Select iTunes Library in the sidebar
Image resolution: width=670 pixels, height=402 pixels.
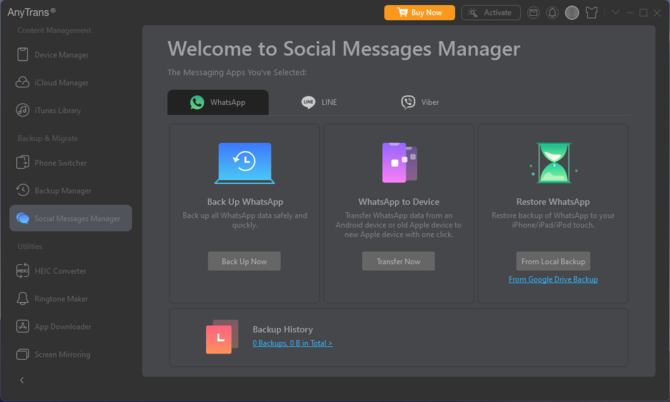(x=71, y=110)
